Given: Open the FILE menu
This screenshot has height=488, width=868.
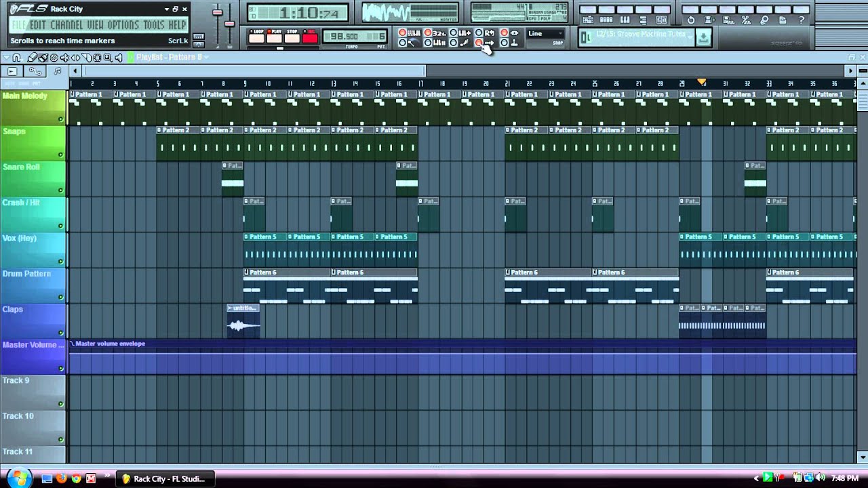Looking at the screenshot, I should 19,25.
